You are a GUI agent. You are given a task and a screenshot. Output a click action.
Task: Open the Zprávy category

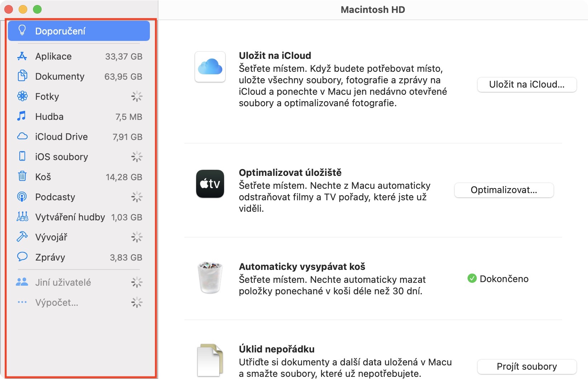pyautogui.click(x=50, y=257)
